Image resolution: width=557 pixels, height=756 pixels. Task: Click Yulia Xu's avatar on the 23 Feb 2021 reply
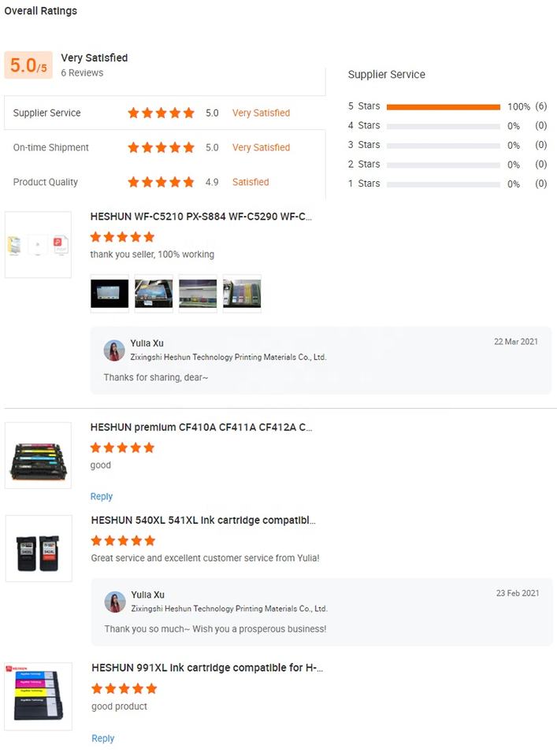tap(115, 602)
